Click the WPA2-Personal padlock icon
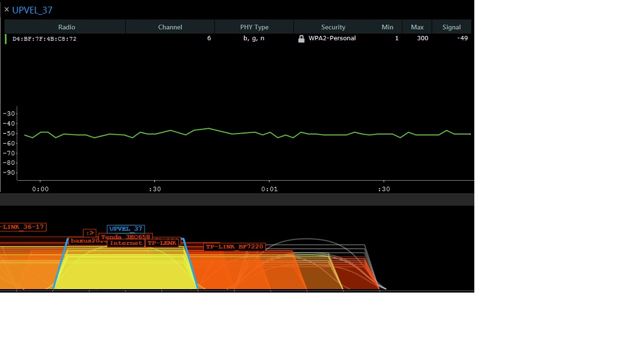 (301, 39)
